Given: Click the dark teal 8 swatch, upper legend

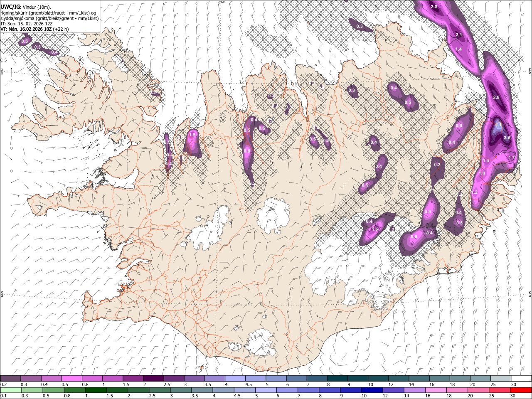Looking at the screenshot, I should pyautogui.click(x=337, y=378).
